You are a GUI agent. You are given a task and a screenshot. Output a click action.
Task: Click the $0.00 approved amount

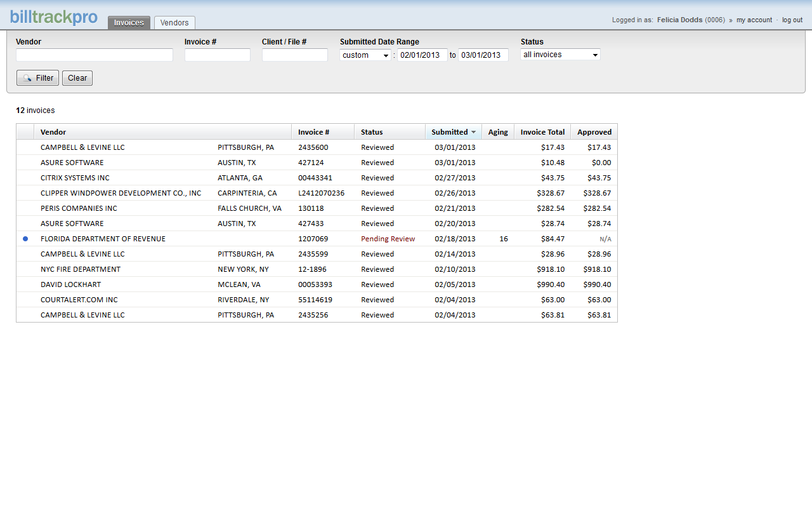point(601,163)
